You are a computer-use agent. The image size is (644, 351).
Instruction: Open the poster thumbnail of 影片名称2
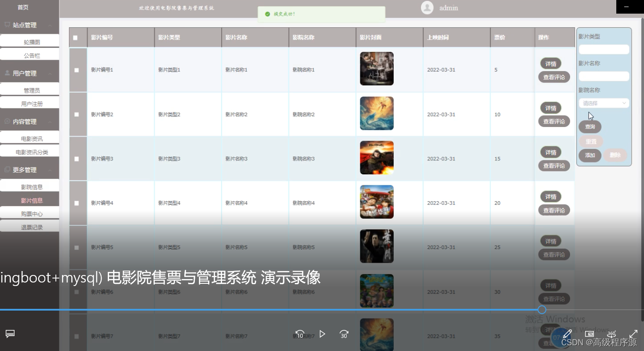(377, 113)
